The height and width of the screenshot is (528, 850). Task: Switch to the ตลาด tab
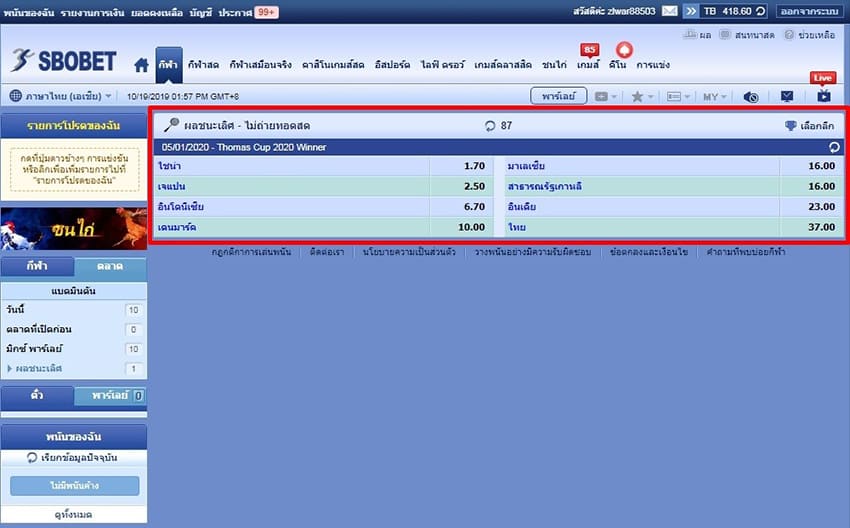[x=110, y=266]
